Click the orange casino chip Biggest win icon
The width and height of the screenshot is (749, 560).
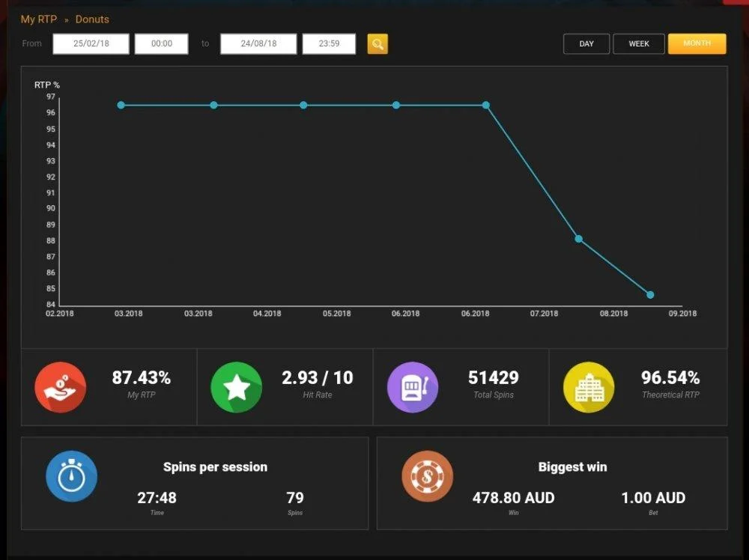click(x=428, y=476)
